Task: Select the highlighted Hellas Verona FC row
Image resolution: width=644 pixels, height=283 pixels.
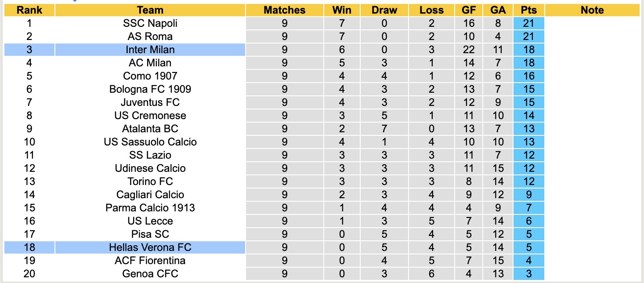Action: click(x=150, y=247)
